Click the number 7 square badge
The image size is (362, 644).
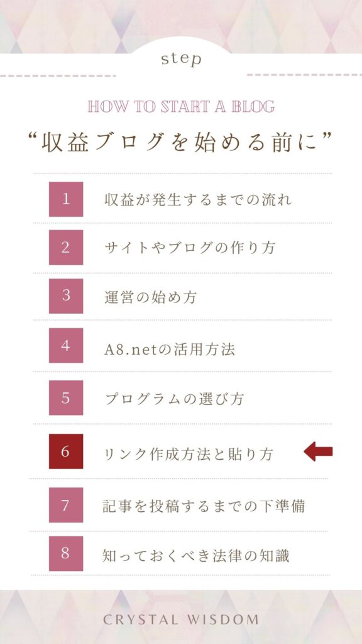65,505
